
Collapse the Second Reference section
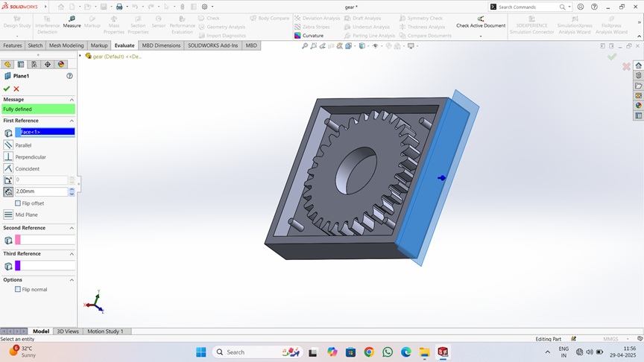click(x=72, y=228)
